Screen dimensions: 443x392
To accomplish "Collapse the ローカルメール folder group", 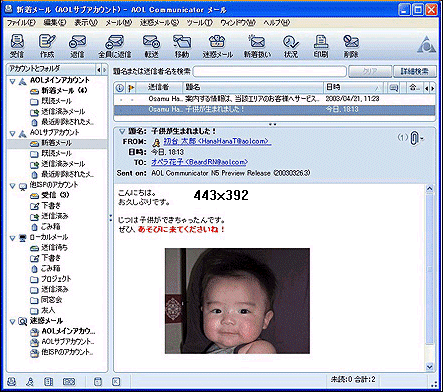I will pos(13,238).
